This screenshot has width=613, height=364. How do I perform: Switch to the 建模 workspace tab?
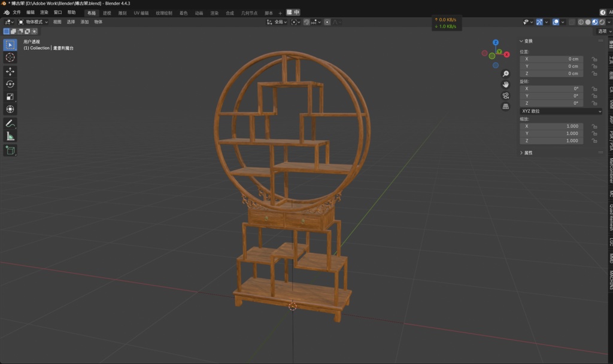point(107,13)
